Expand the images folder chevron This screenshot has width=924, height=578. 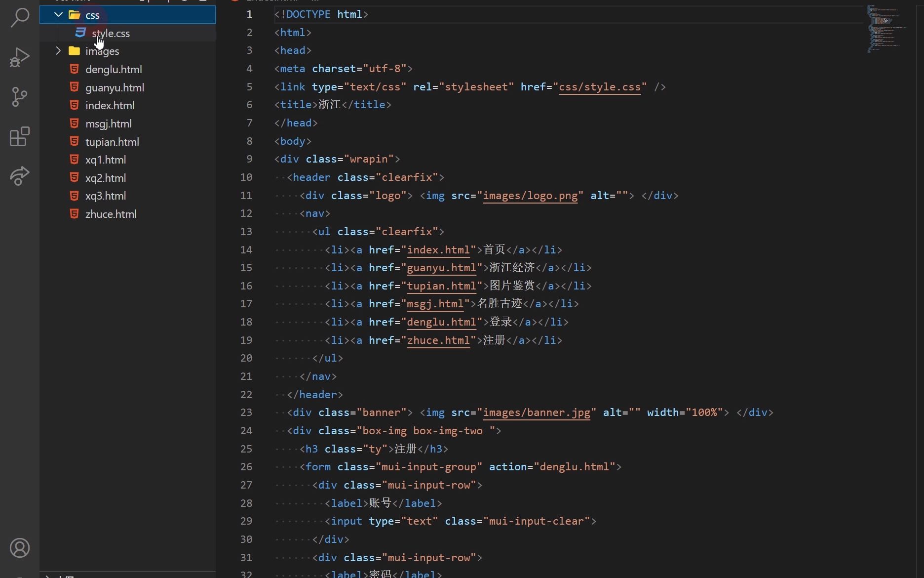pyautogui.click(x=58, y=51)
